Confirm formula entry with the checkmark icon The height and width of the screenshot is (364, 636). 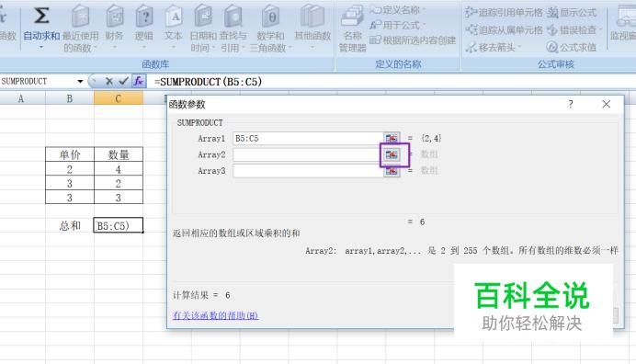click(x=123, y=81)
